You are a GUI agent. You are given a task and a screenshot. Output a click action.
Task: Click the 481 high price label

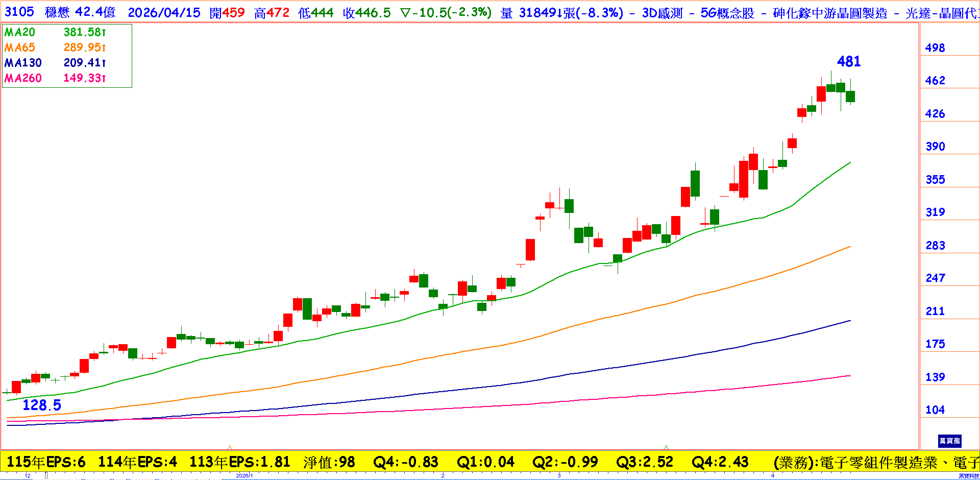(849, 62)
